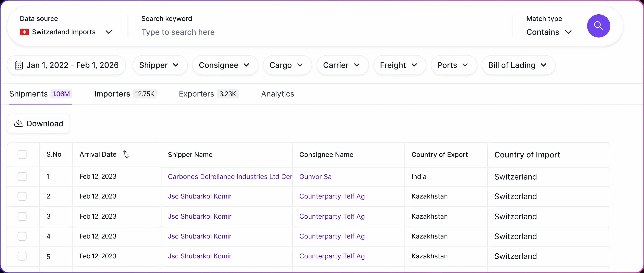Click the Carbones Delreliance Industries shipper link
This screenshot has width=644, height=273.
pyautogui.click(x=229, y=177)
